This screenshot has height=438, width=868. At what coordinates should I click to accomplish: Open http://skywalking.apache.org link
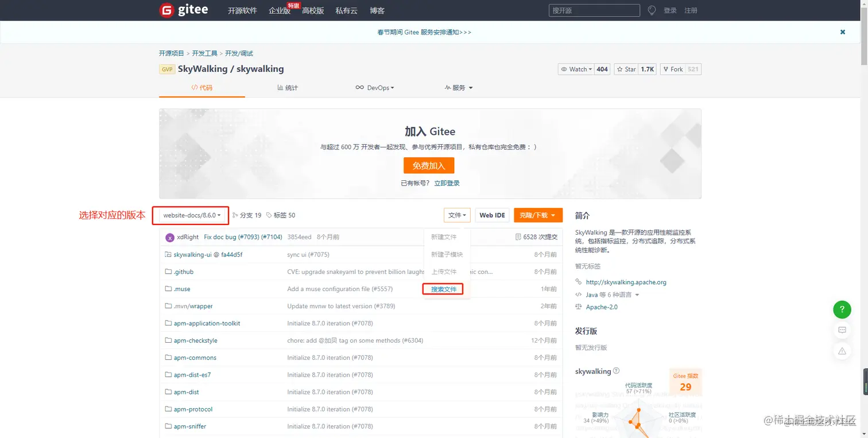[x=626, y=282]
